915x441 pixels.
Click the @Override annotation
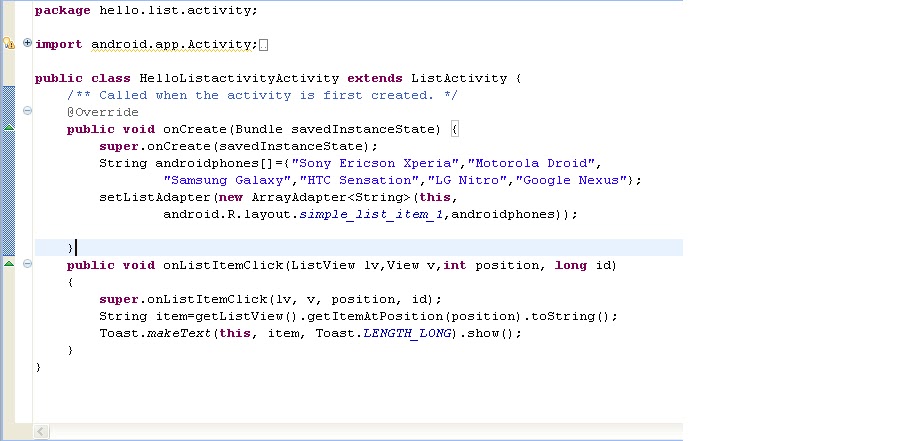103,112
